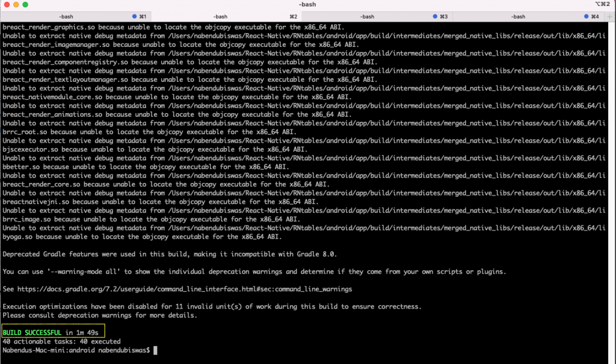Minimize the terminal with the yellow button
The height and width of the screenshot is (364, 616).
tap(16, 5)
